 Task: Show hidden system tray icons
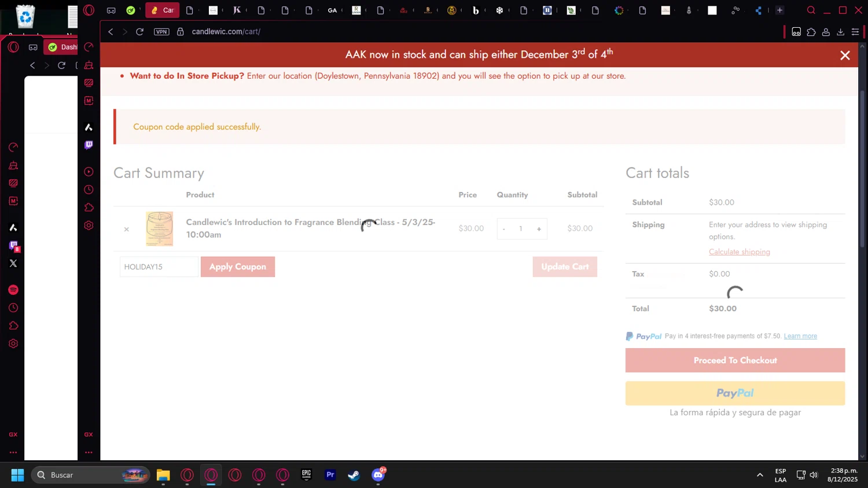click(760, 475)
